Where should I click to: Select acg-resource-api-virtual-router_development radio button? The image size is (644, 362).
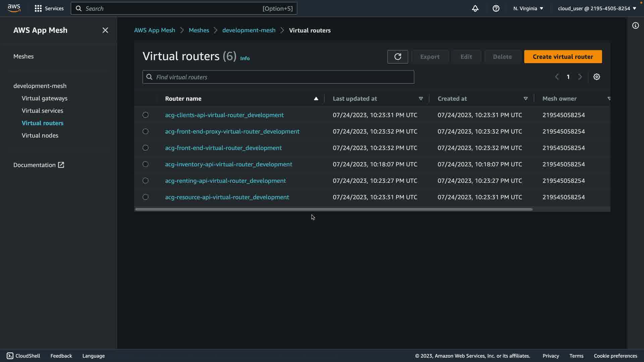point(145,197)
